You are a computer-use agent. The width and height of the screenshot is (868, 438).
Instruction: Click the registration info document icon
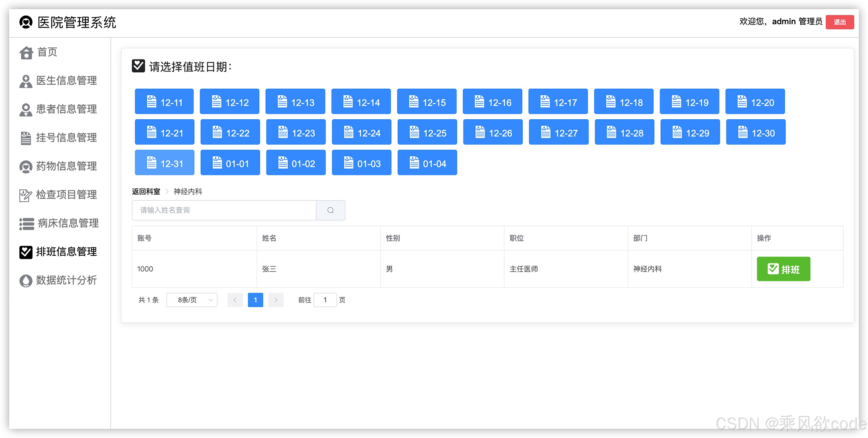[26, 138]
